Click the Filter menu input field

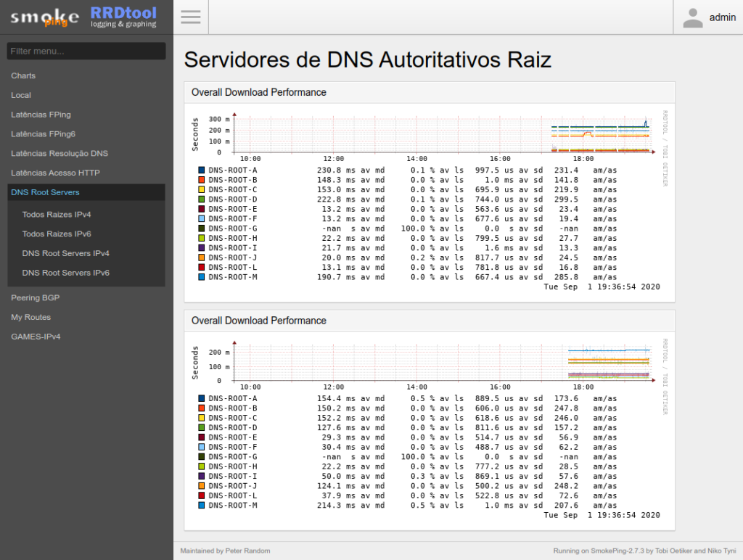click(x=86, y=51)
